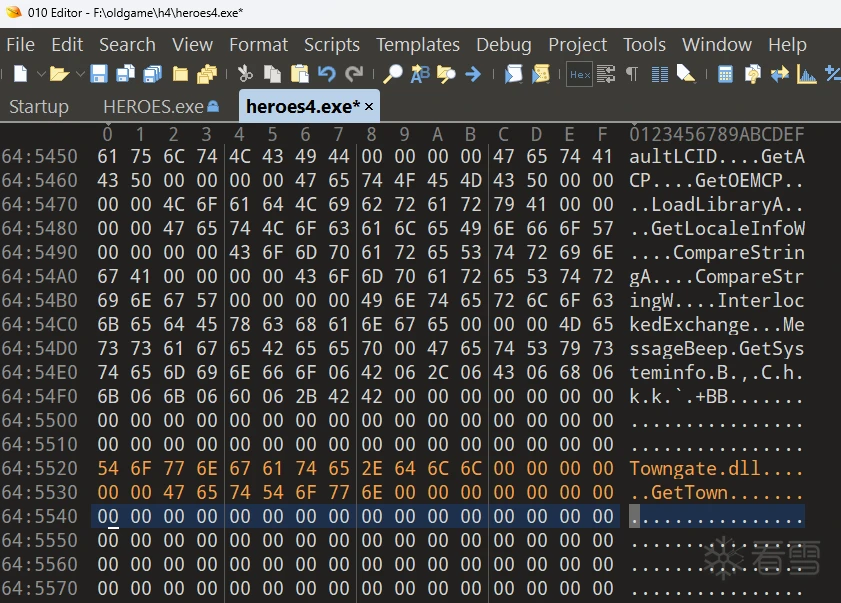Click the highlighter marker icon
The image size is (841, 603).
point(685,73)
